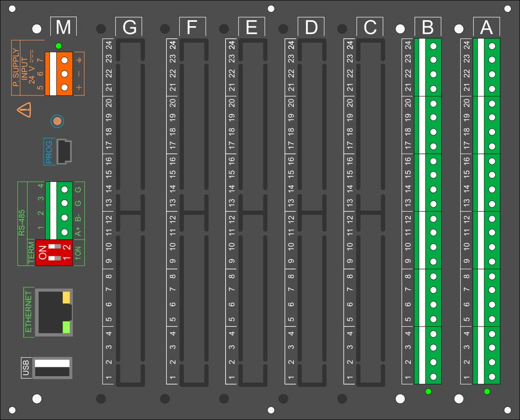Click slot A terminal 13 screw

[x=492, y=204]
